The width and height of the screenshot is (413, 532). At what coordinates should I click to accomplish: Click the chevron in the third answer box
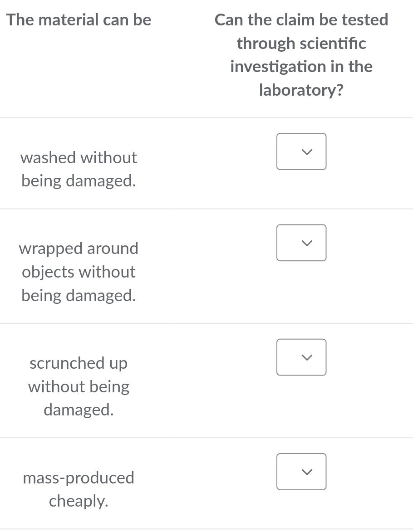click(x=306, y=357)
